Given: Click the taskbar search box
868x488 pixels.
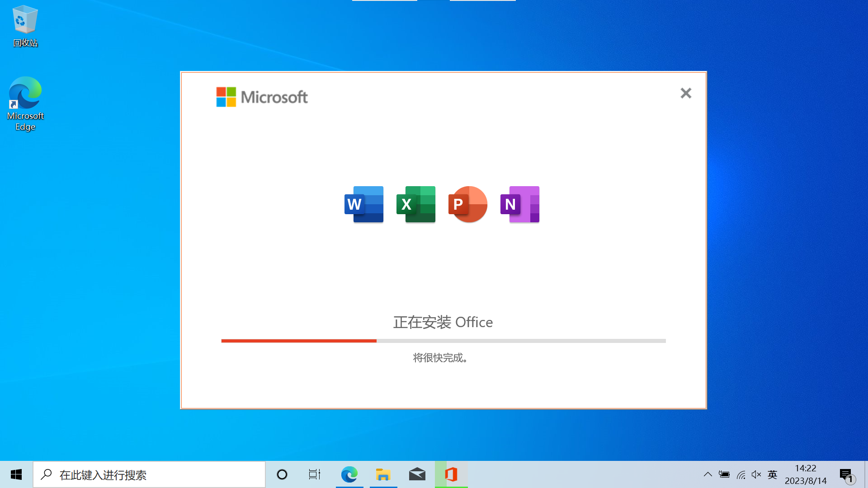Looking at the screenshot, I should click(149, 474).
